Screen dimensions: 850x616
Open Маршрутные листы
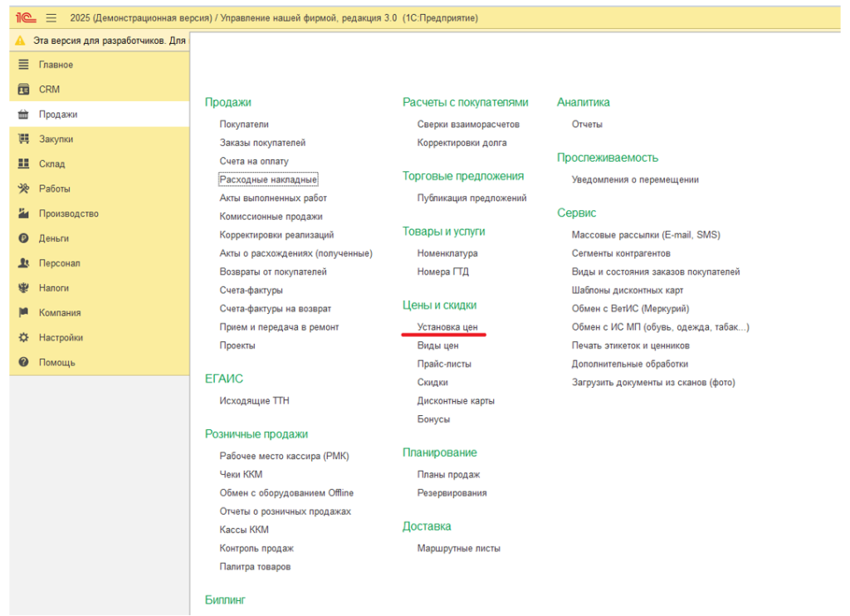(x=458, y=548)
